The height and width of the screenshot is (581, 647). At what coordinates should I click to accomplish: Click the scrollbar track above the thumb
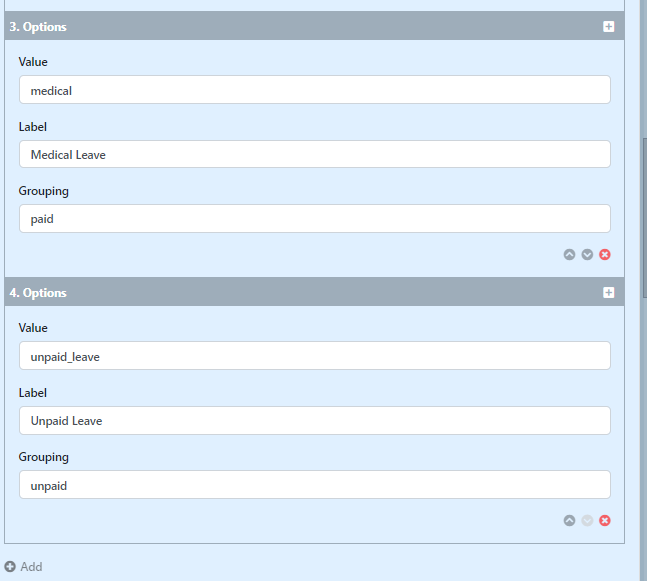pos(643,60)
